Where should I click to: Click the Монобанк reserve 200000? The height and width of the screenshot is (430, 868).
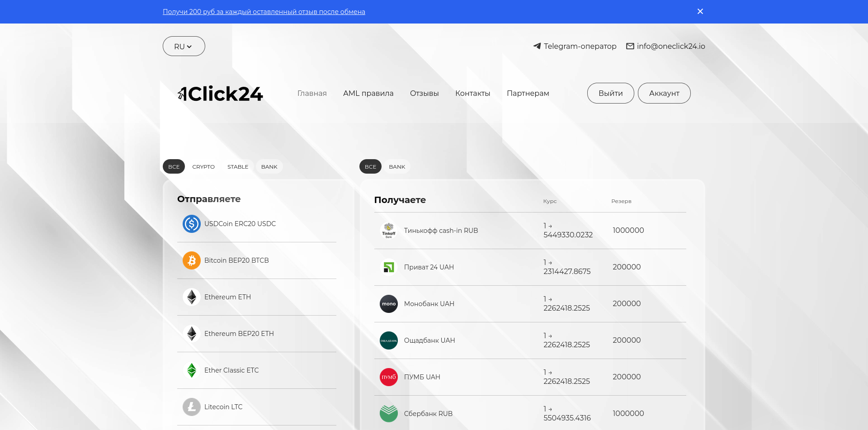(x=627, y=304)
